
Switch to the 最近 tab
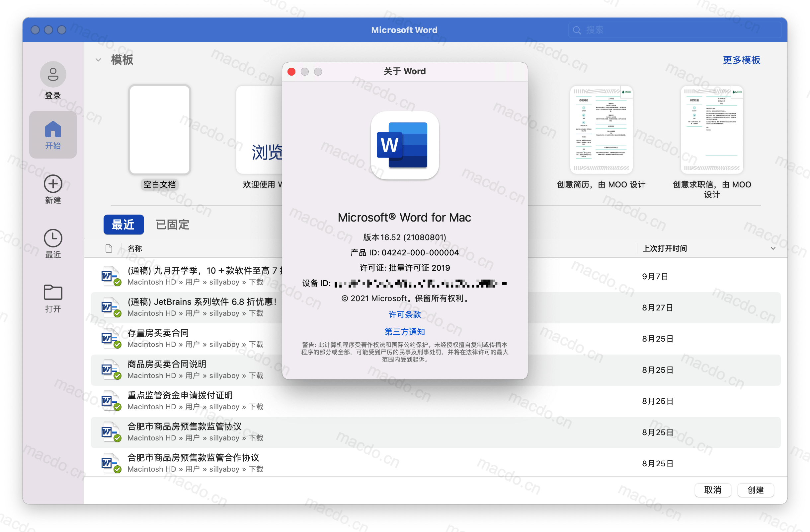pyautogui.click(x=123, y=224)
